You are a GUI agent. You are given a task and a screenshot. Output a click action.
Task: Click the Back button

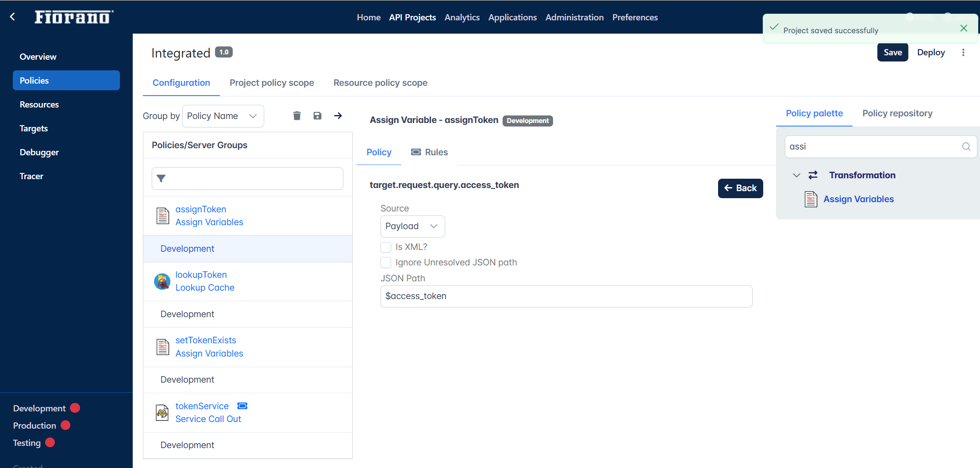tap(741, 188)
